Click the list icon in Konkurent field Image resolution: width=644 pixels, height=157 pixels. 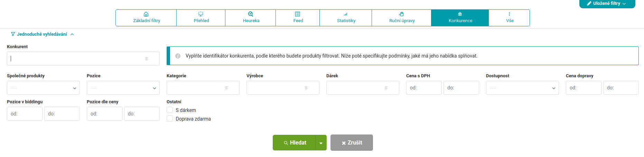147,59
